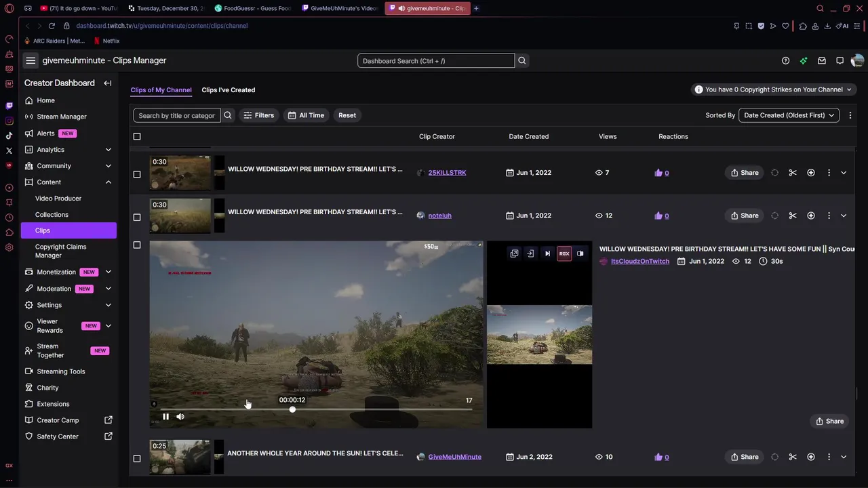The height and width of the screenshot is (488, 868).
Task: Edit the 25KILLSTRK clip with scissors
Action: pyautogui.click(x=793, y=173)
